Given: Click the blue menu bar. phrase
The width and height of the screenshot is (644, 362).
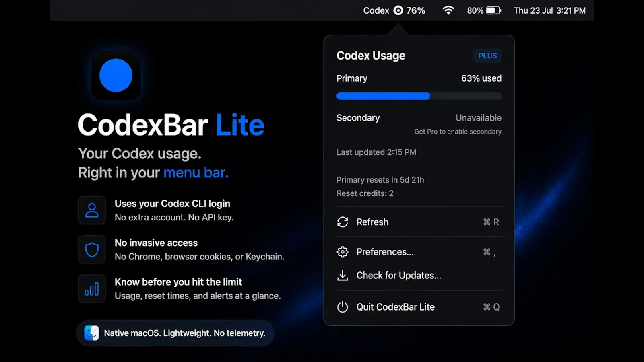Looking at the screenshot, I should [196, 173].
